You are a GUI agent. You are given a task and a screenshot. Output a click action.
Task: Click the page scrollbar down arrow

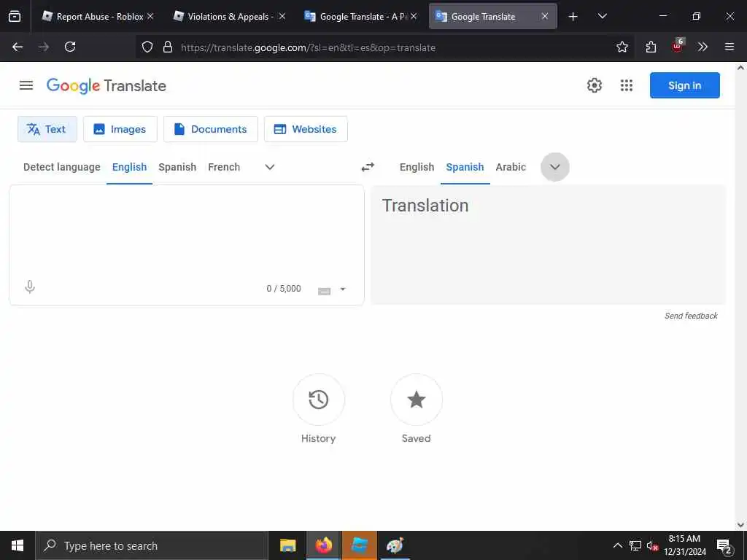[741, 525]
